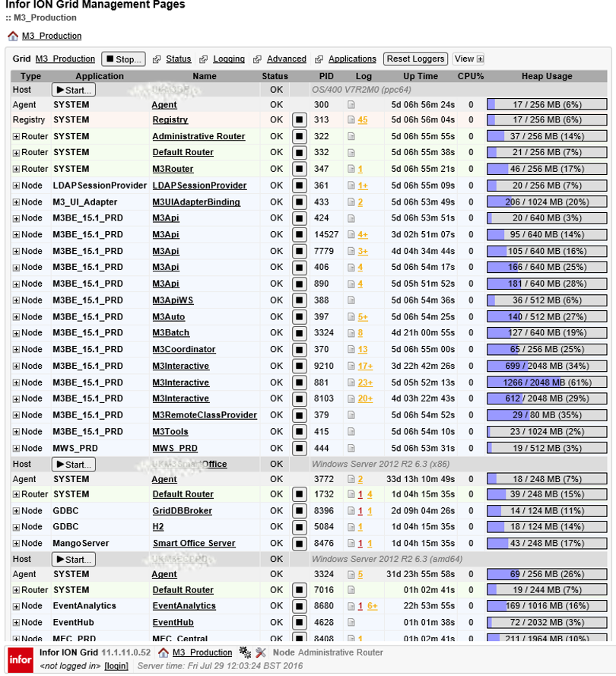Click the Infor logo in the footer

click(x=21, y=659)
